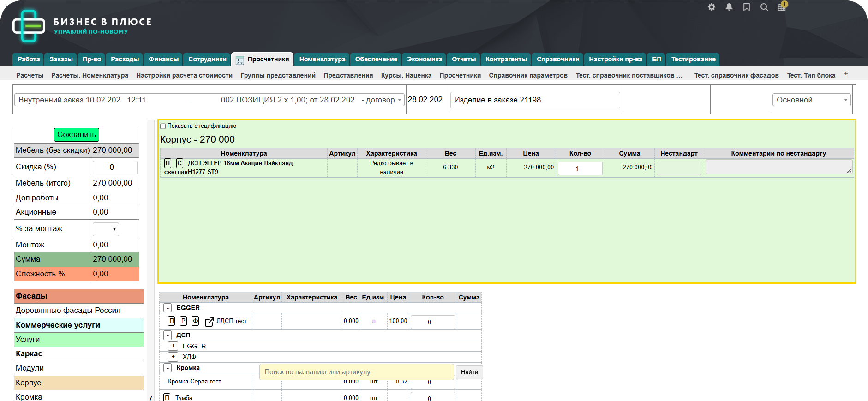Screen dimensions: 868x401
Task: Open the calendar icon with badge
Action: tap(782, 7)
